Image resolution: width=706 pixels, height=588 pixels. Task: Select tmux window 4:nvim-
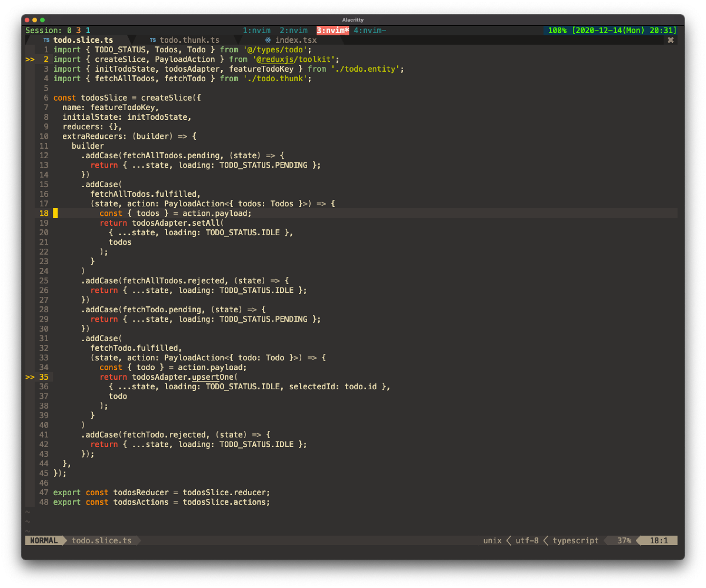[369, 31]
